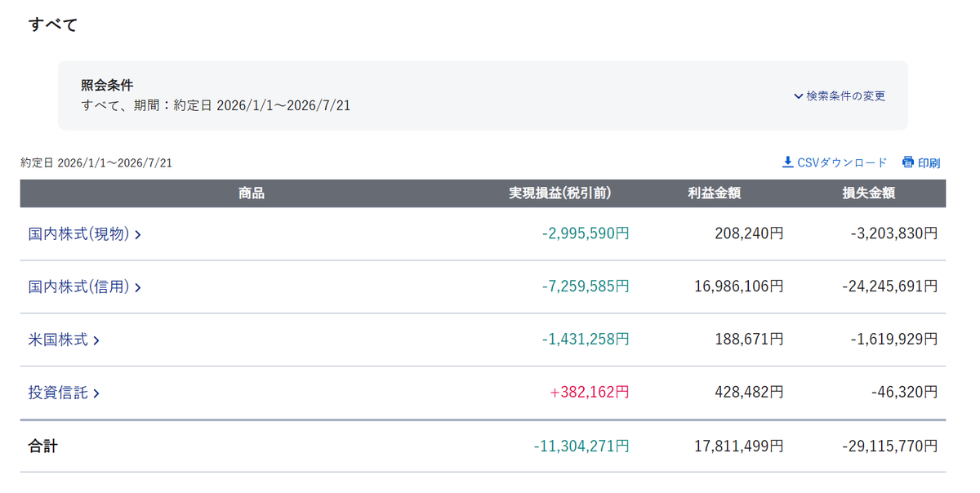Click the すべて page heading
This screenshot has width=980, height=493.
tap(53, 24)
